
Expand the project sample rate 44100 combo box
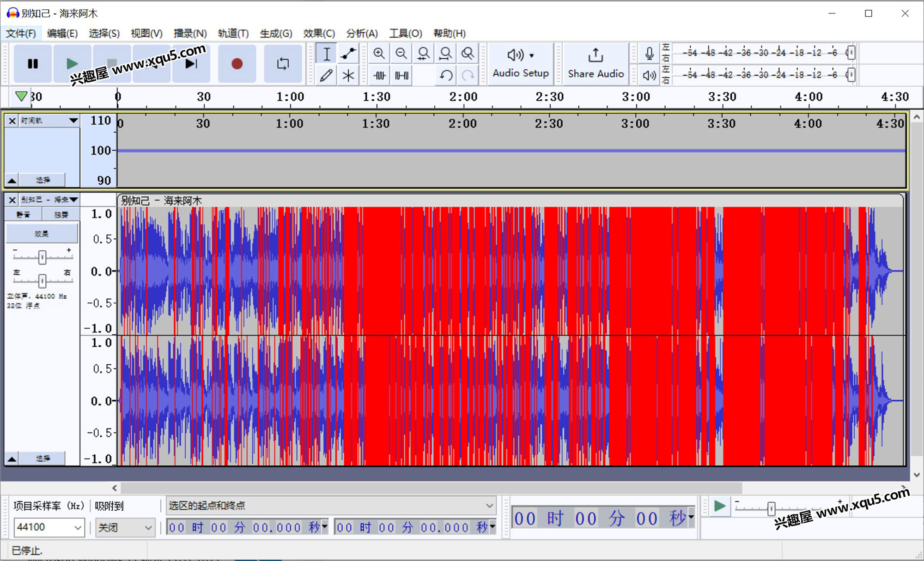[x=49, y=527]
